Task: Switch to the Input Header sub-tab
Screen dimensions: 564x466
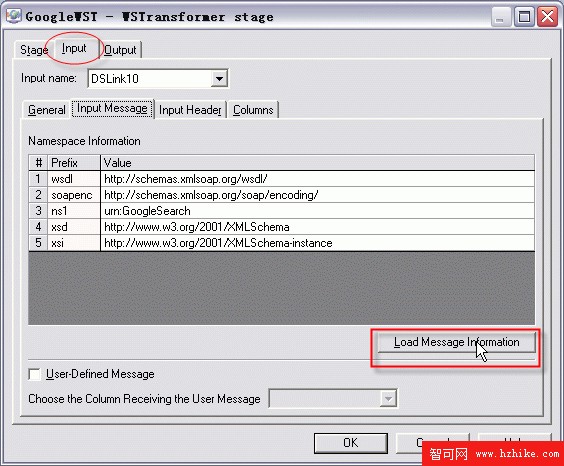Action: pyautogui.click(x=190, y=110)
